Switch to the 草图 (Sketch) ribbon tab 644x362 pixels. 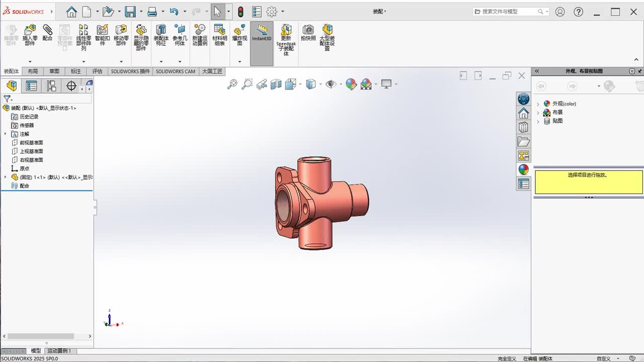coord(54,71)
